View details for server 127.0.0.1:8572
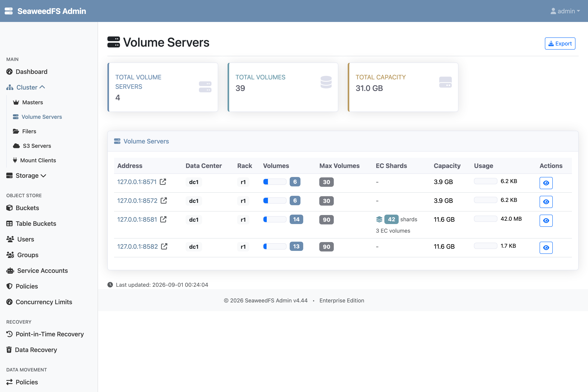Viewport: 588px width, 392px height. tap(546, 202)
